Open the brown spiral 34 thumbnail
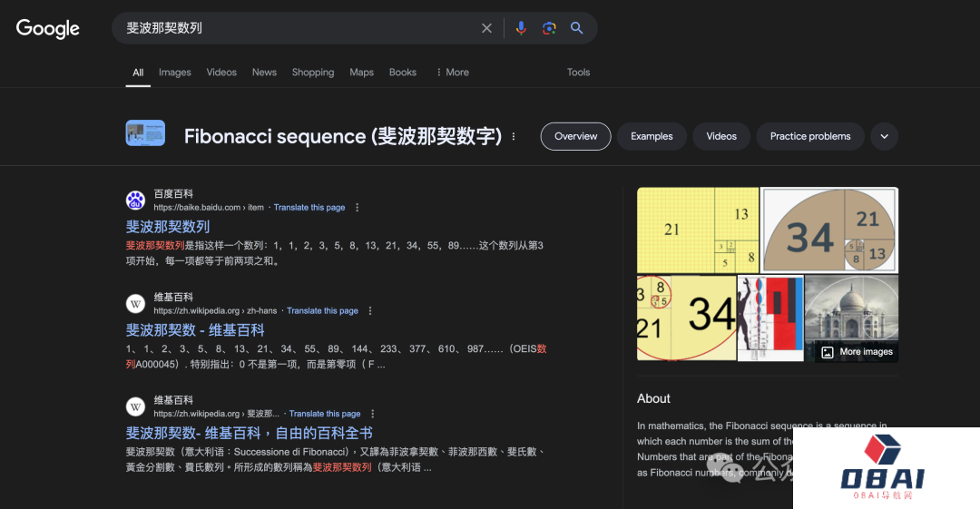The width and height of the screenshot is (980, 509). [828, 230]
